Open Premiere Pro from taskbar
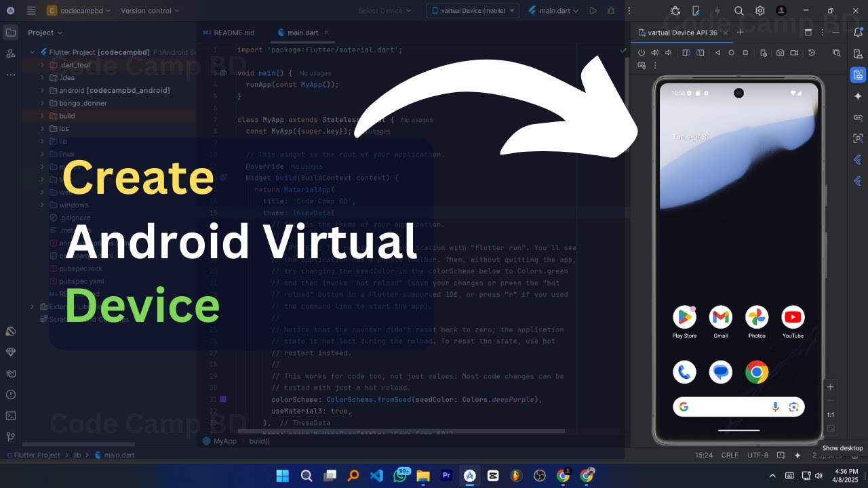 click(446, 476)
